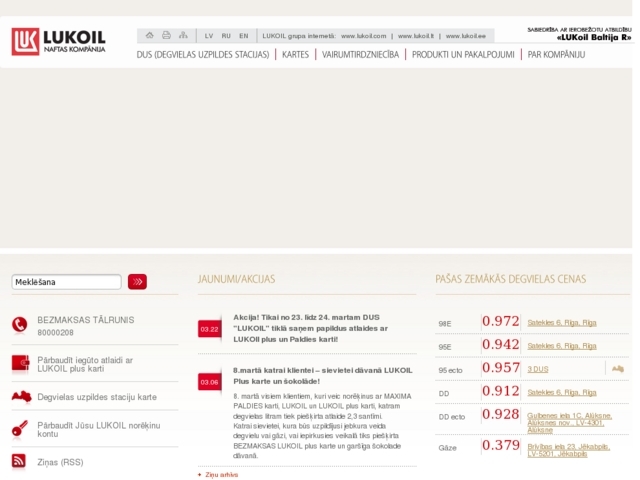Viewport: 640px width, 480px height.
Task: Click the 0.379 gas price value
Action: [x=500, y=445]
